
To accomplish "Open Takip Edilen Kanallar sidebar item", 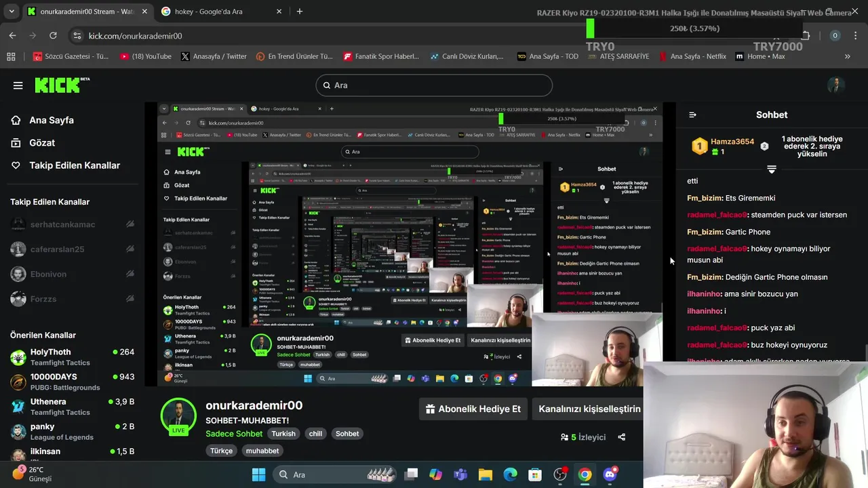I will pos(65,165).
